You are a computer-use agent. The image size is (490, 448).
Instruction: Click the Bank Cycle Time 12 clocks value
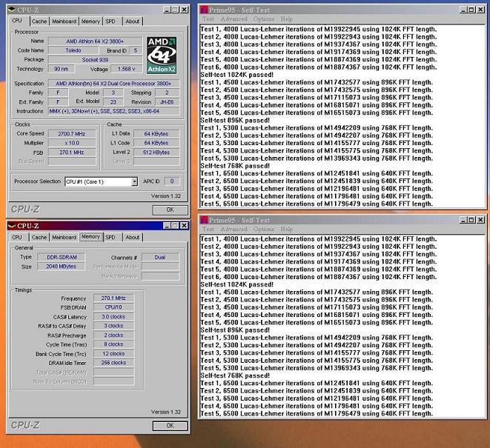pyautogui.click(x=113, y=353)
